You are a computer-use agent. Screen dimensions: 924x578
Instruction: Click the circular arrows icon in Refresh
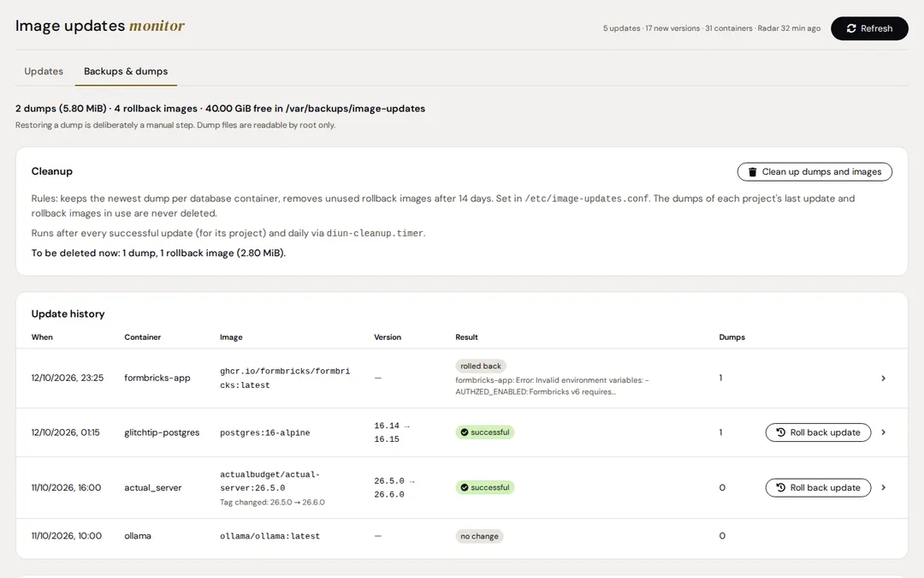click(x=851, y=28)
